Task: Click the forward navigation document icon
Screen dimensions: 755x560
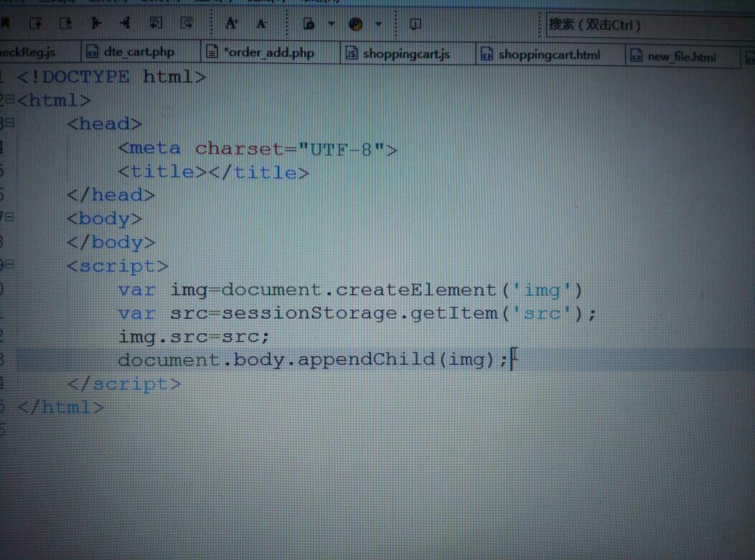Action: tap(186, 23)
